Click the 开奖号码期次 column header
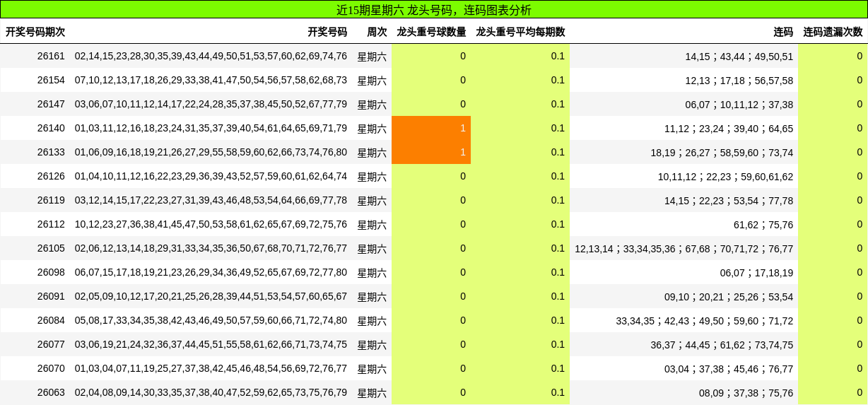This screenshot has height=405, width=868. click(35, 32)
